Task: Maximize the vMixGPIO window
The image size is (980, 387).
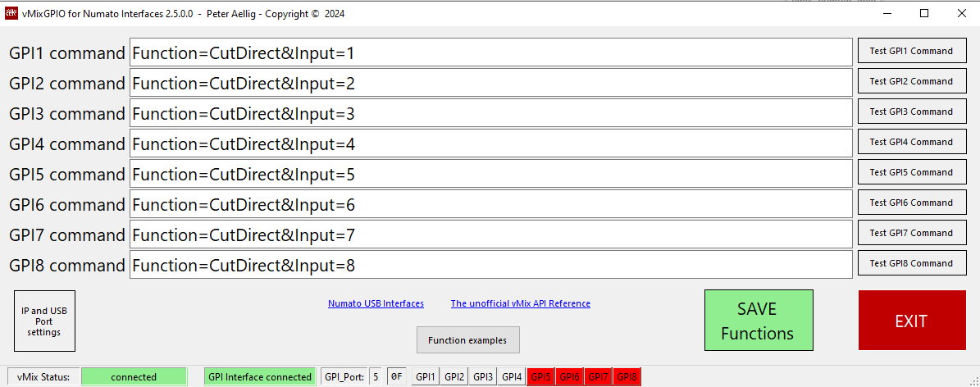Action: pos(924,13)
